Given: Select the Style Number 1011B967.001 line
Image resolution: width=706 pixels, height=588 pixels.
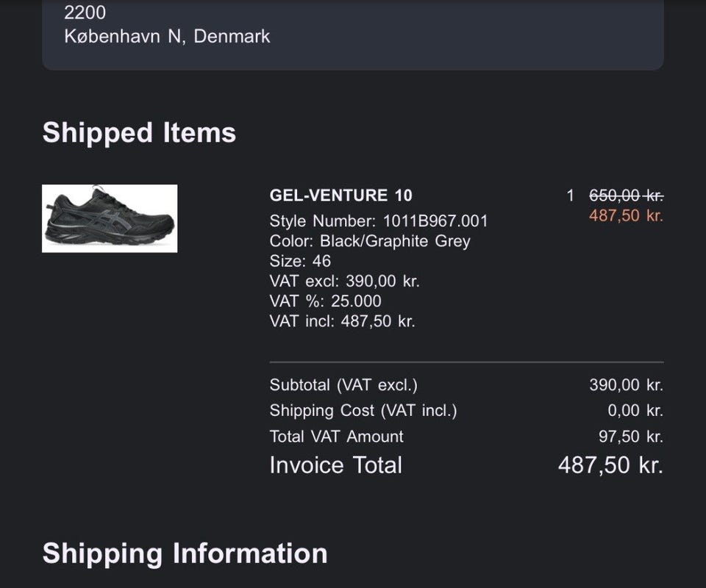Looking at the screenshot, I should coord(379,221).
